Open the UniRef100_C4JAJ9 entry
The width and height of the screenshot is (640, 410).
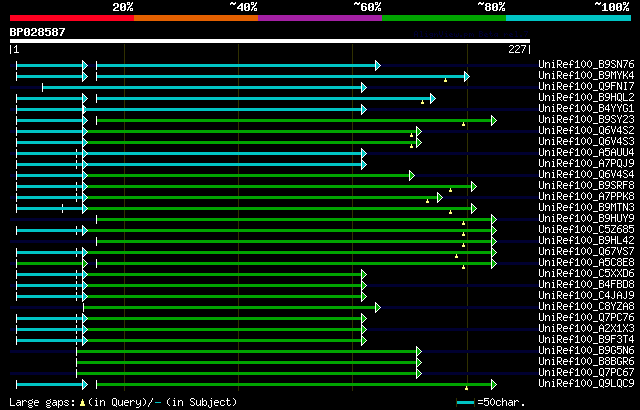pyautogui.click(x=586, y=296)
